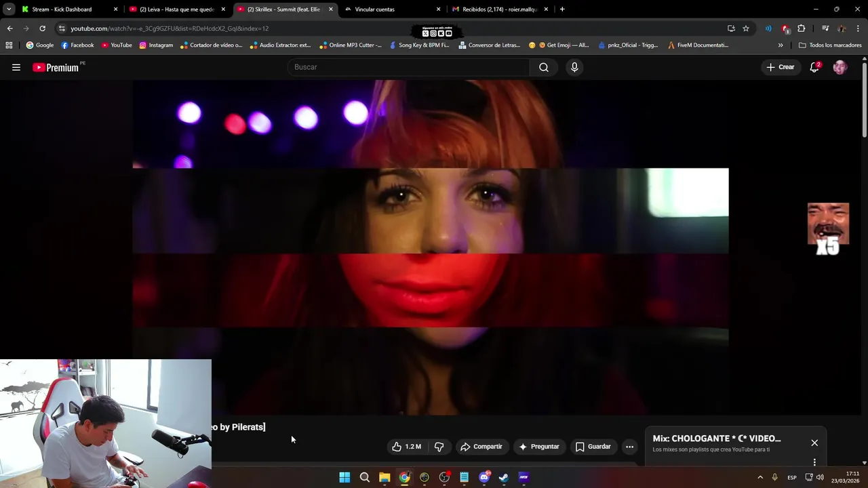
Task: Open the Crear menu
Action: (x=781, y=67)
